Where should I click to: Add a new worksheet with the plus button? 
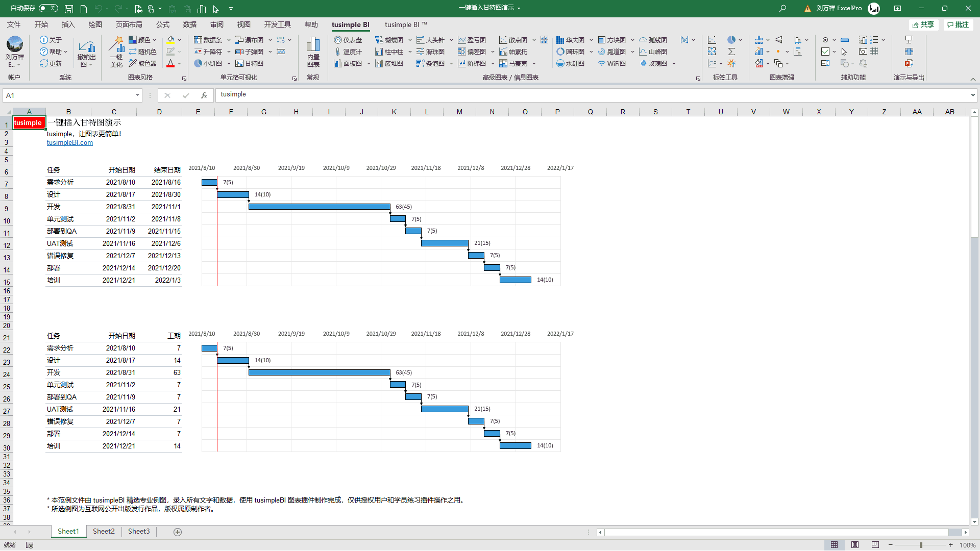[x=178, y=532]
